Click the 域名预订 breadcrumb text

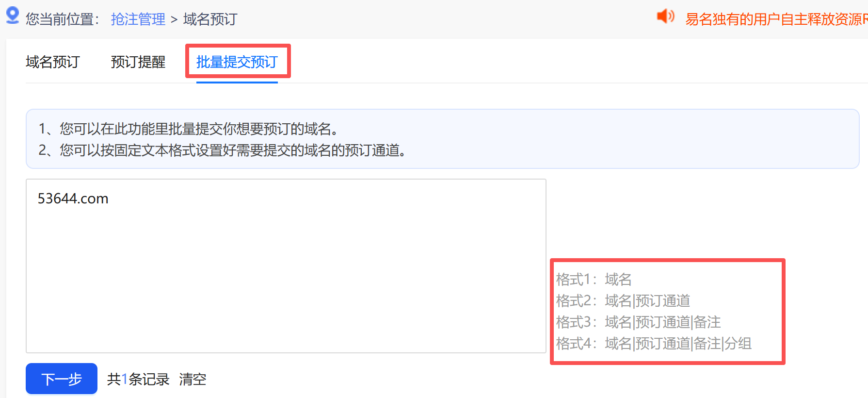pyautogui.click(x=210, y=19)
